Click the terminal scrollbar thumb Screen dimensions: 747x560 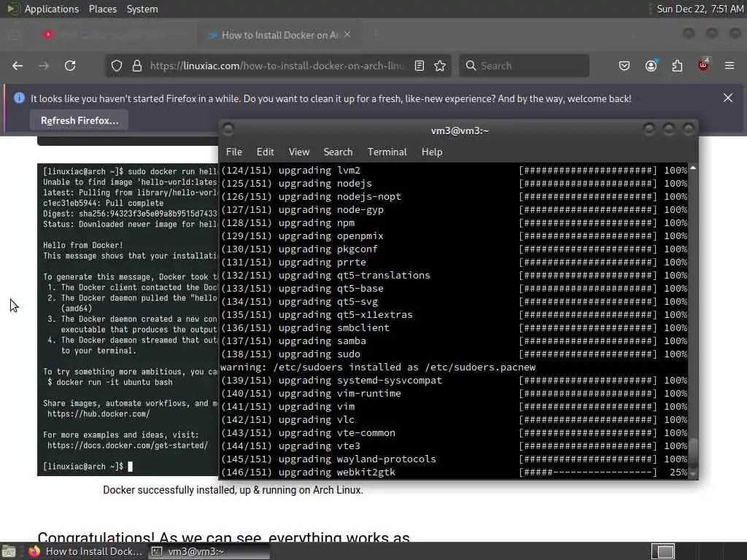tap(693, 454)
